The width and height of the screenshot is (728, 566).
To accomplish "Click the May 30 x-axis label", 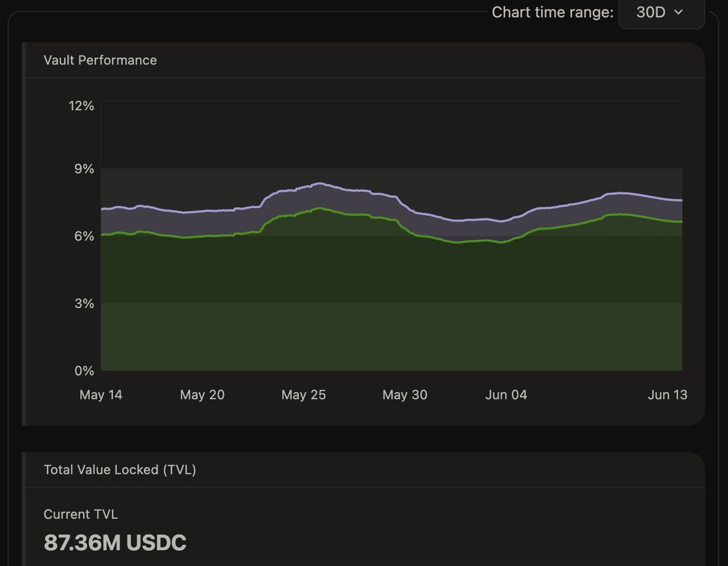I will point(405,395).
